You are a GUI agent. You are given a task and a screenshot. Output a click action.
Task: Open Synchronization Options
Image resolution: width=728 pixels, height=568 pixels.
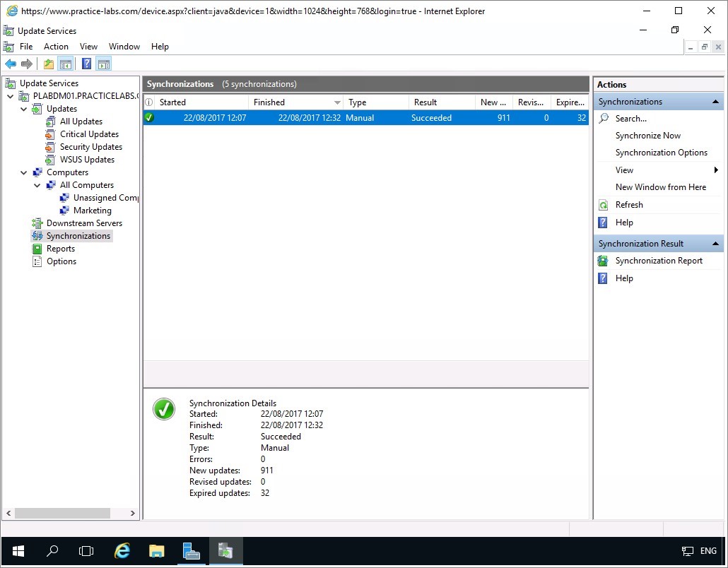(x=661, y=153)
